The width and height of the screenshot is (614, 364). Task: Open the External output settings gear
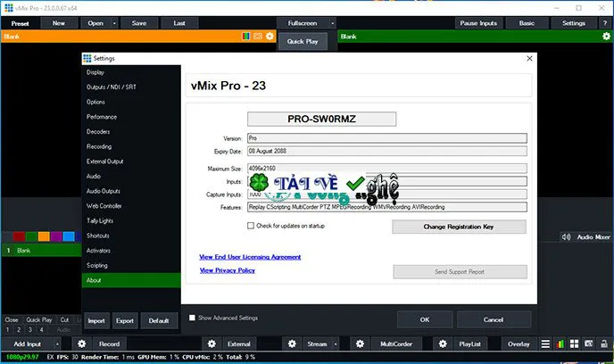click(212, 343)
